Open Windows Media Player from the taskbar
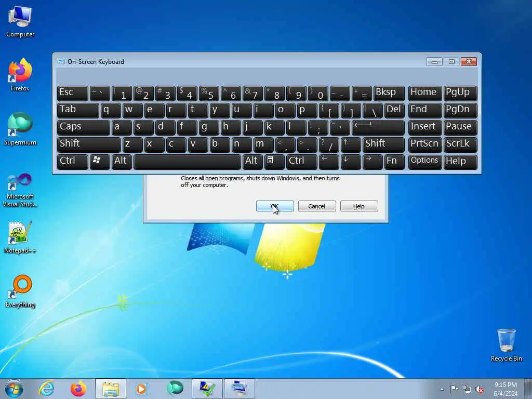The image size is (532, 399). [x=141, y=389]
